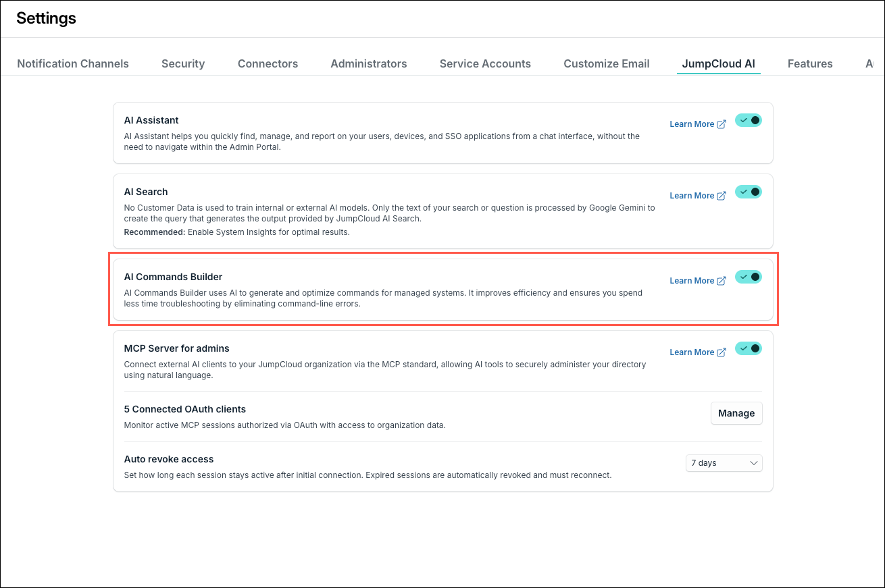Click Manage for Connected OAuth clients

coord(736,413)
